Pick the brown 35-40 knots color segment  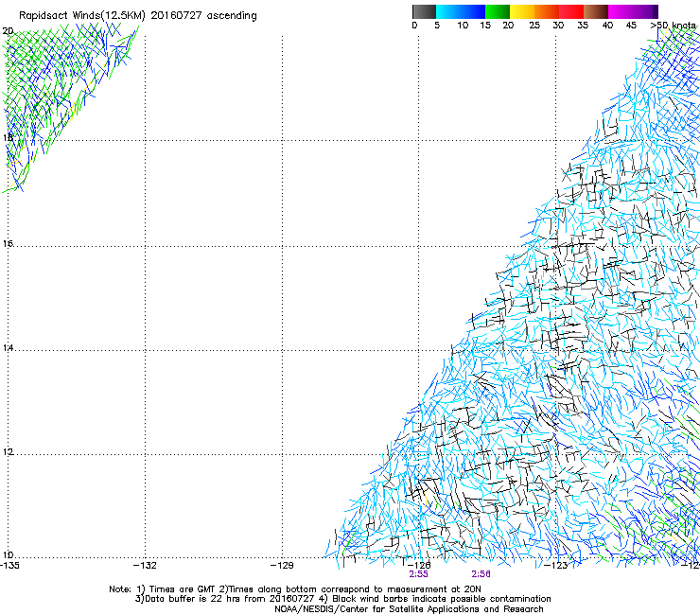596,11
